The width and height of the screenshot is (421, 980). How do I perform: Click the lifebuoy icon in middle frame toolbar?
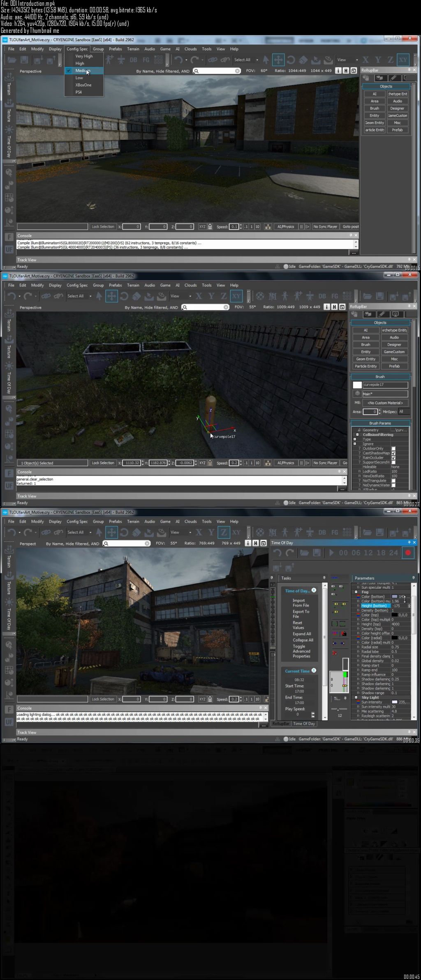pos(260,296)
